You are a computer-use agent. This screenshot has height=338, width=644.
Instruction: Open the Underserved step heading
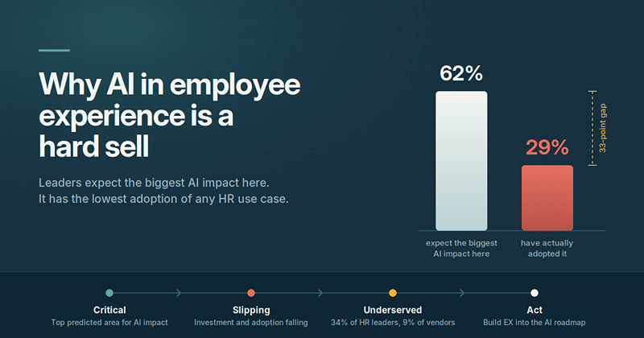pos(393,310)
